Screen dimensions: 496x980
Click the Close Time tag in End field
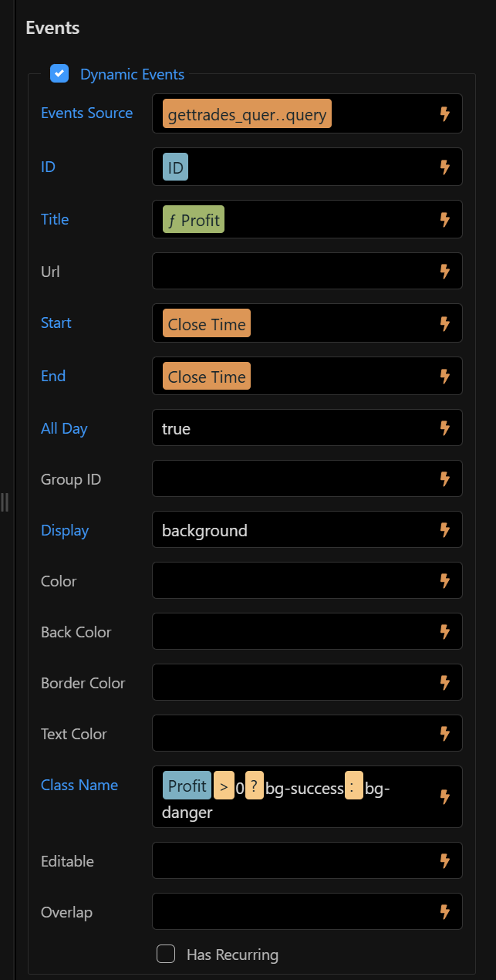click(207, 376)
